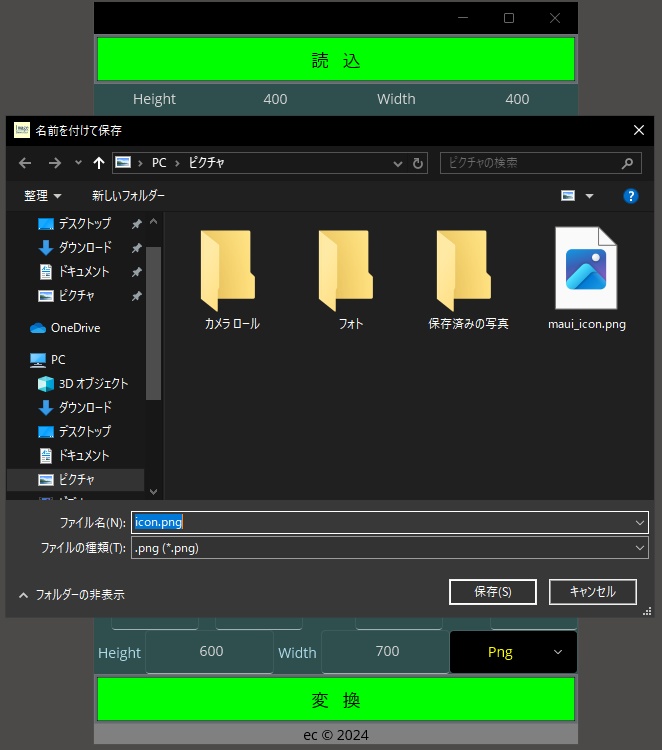Select PC in the navigation tree
The width and height of the screenshot is (662, 750).
point(48,360)
